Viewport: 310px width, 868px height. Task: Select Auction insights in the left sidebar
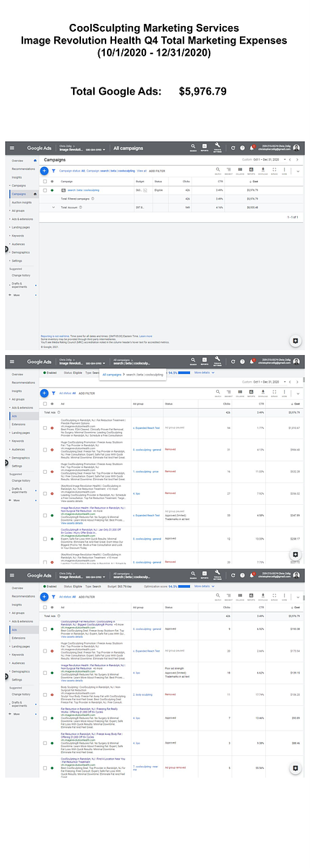click(21, 203)
